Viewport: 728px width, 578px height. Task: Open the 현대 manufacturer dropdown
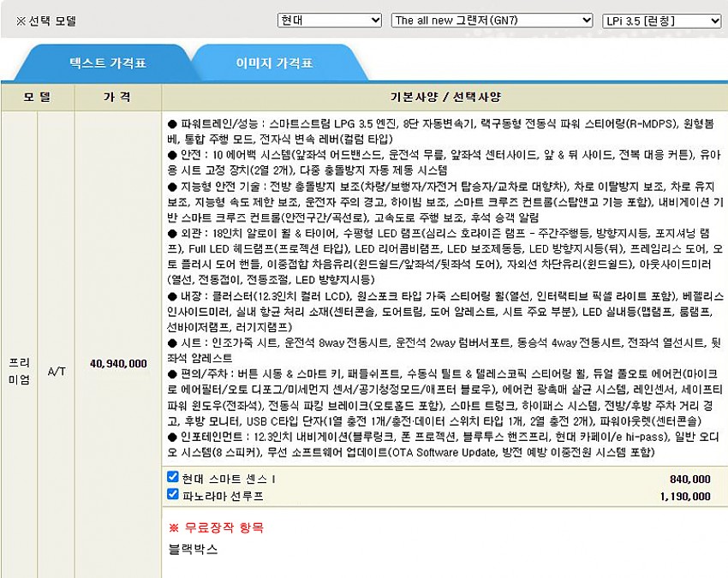[329, 20]
